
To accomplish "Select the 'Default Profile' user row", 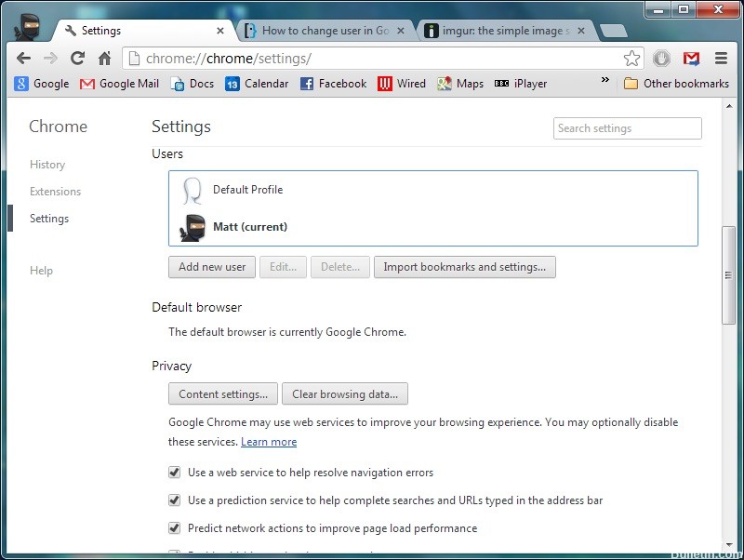I will [x=433, y=190].
